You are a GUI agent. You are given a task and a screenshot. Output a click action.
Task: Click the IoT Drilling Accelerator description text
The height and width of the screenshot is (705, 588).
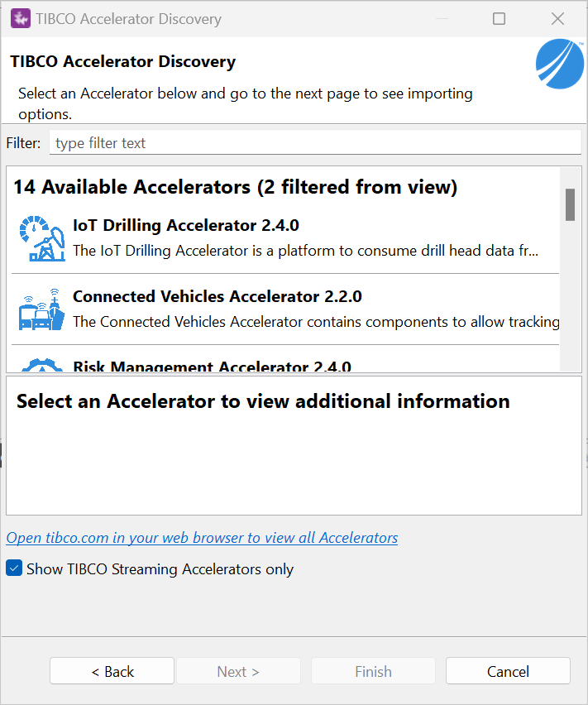[x=305, y=250]
